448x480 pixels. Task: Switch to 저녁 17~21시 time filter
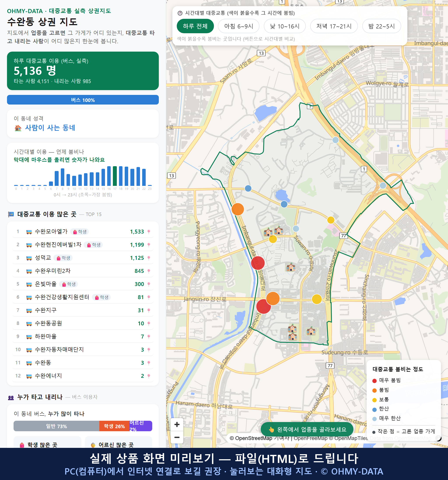[334, 26]
